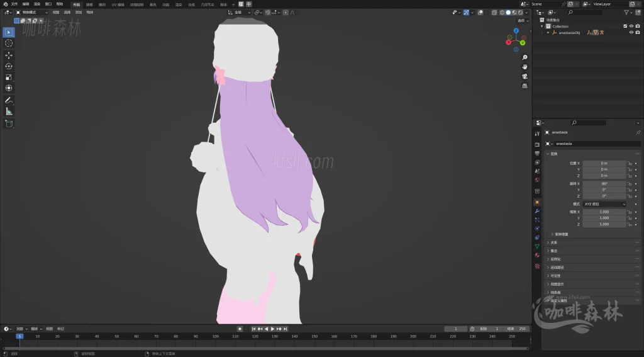Open the Tool properties tab

[537, 133]
